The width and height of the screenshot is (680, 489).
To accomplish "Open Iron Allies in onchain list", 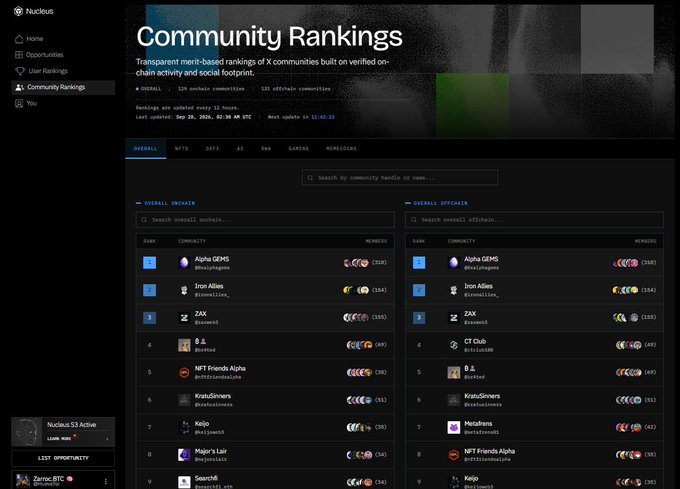I will 265,290.
